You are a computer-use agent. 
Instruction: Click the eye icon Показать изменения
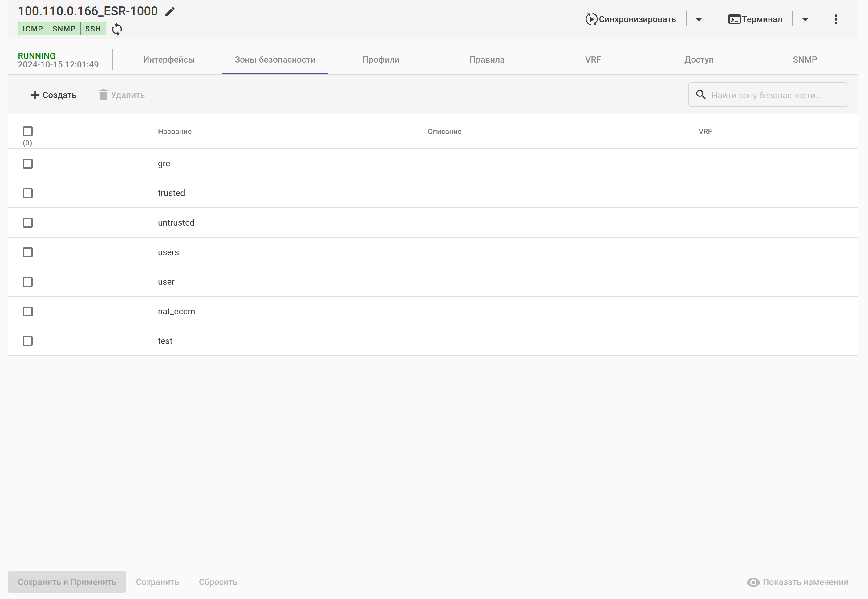tap(752, 582)
